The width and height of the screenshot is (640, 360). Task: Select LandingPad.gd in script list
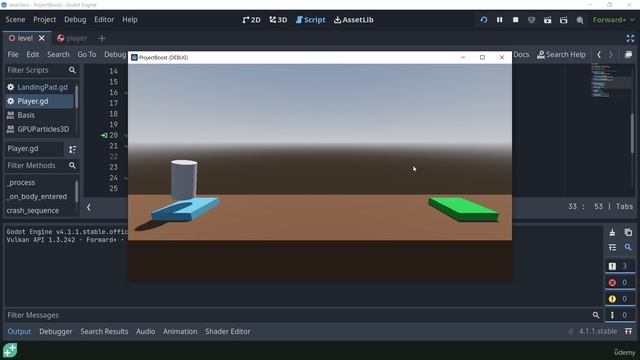click(39, 87)
